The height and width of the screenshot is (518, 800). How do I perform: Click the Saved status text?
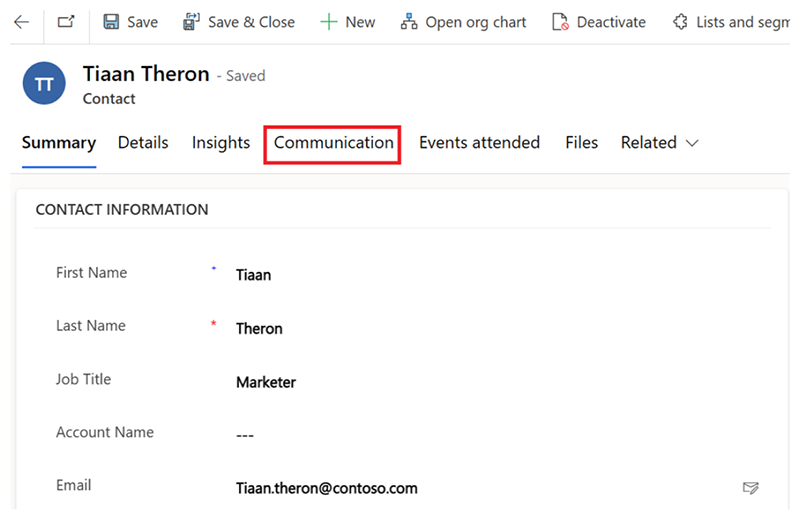point(245,76)
